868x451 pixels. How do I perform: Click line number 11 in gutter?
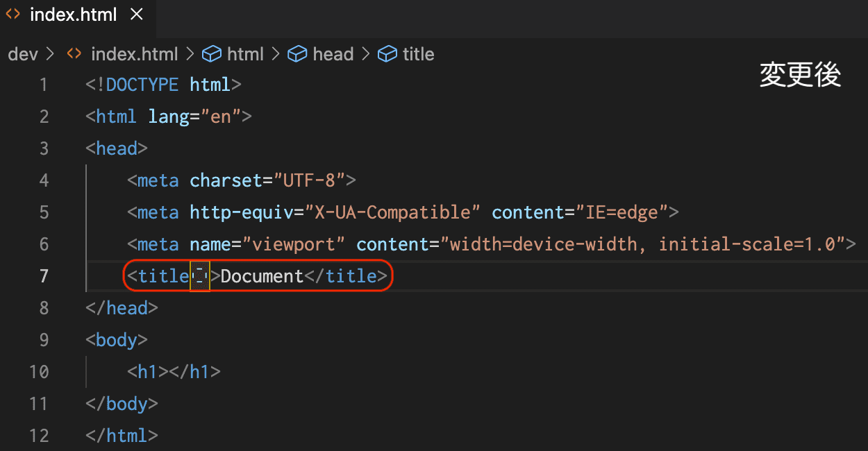39,404
